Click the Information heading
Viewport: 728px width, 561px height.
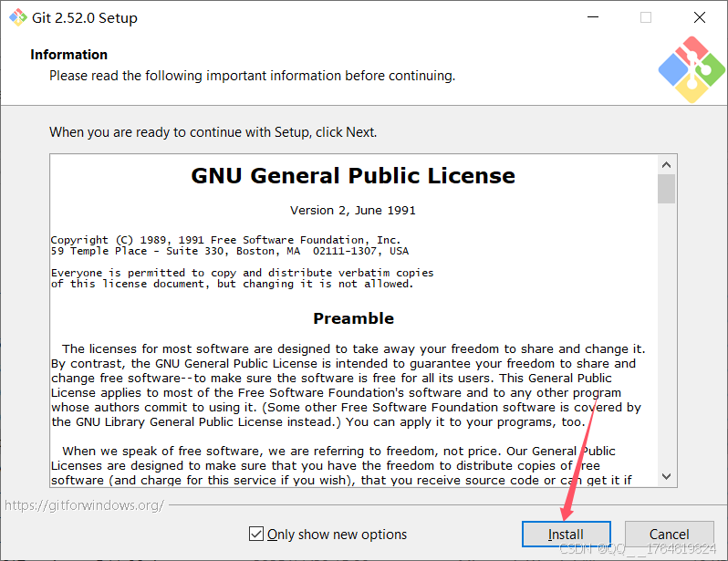(68, 55)
